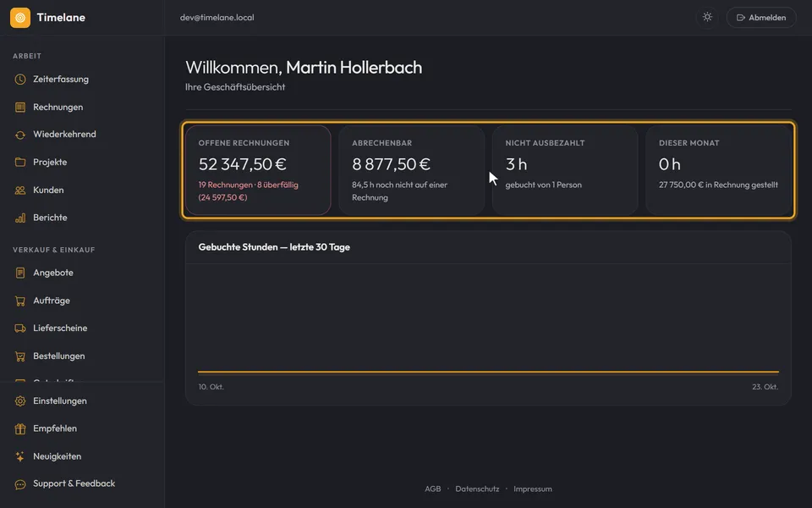This screenshot has height=508, width=812.
Task: Click 'gebucht von 1 Person' text
Action: (x=543, y=185)
